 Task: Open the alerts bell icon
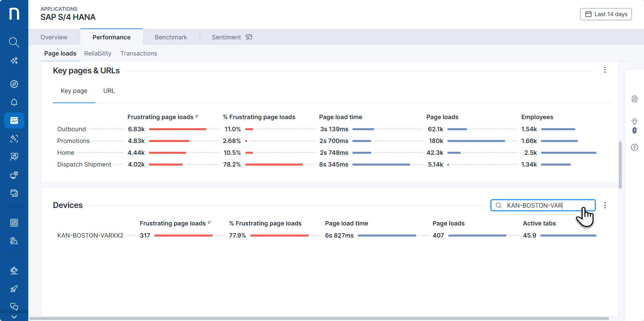click(14, 102)
